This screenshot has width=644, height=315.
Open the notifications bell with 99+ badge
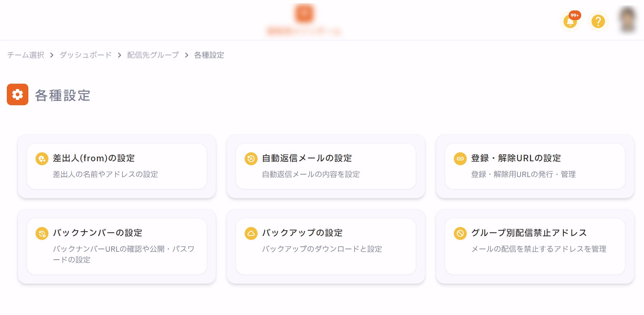click(570, 21)
